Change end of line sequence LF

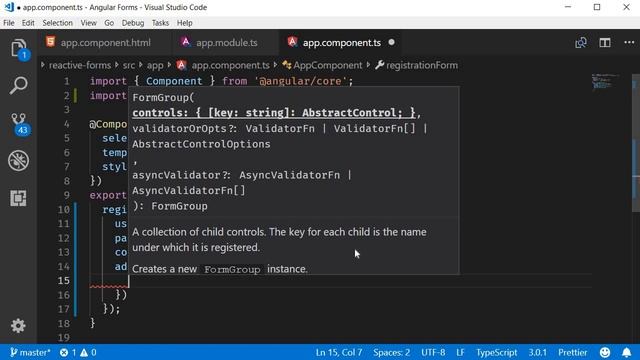460,352
